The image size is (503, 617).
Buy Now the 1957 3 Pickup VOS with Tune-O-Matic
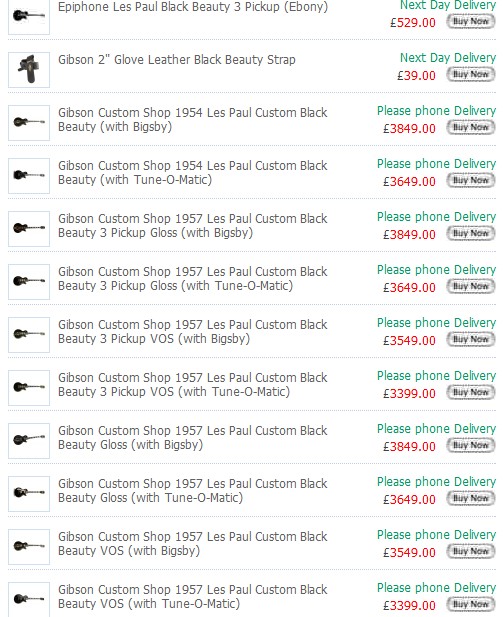(x=471, y=392)
